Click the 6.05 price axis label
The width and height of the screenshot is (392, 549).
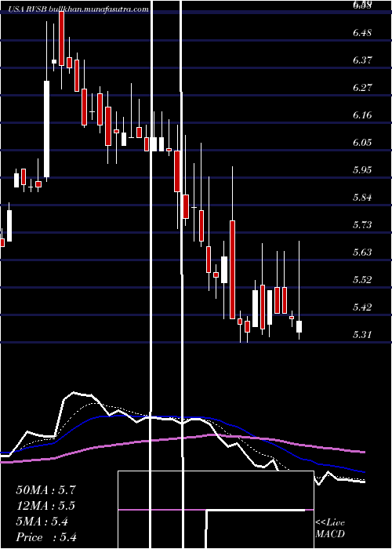click(362, 143)
